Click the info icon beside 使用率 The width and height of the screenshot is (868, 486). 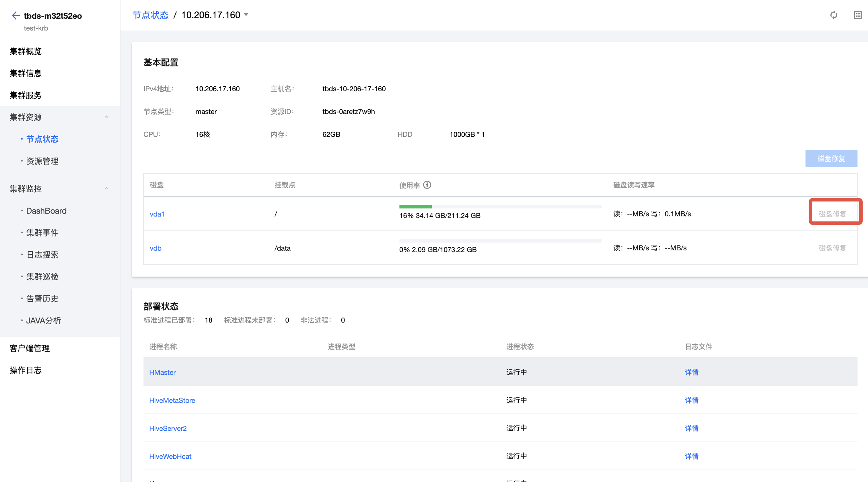[427, 185]
